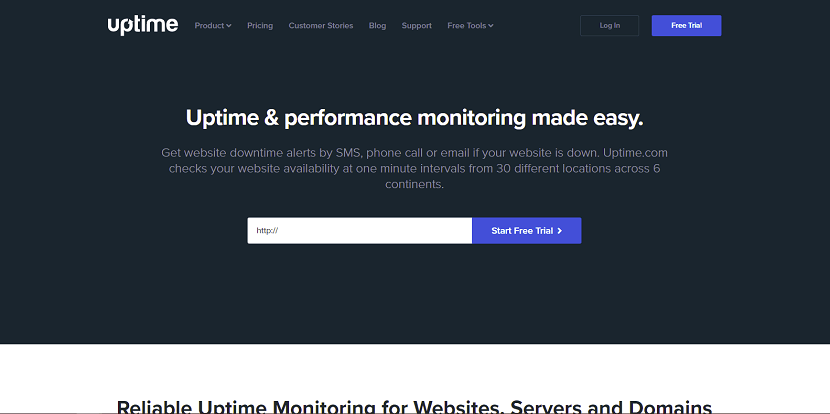Visit the Support page
Viewport: 830px width, 414px height.
pos(417,25)
